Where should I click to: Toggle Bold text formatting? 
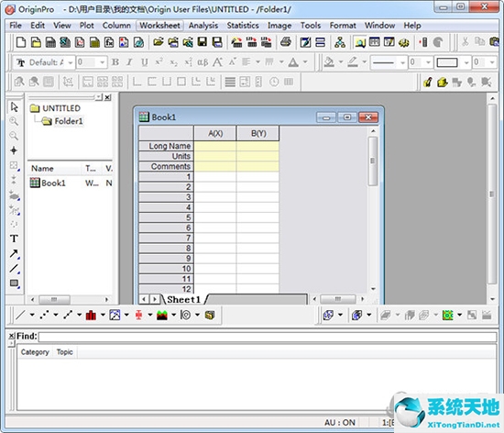tap(115, 62)
